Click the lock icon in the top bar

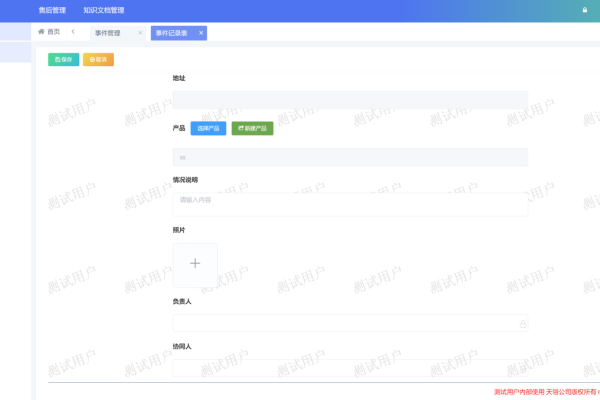coord(584,10)
